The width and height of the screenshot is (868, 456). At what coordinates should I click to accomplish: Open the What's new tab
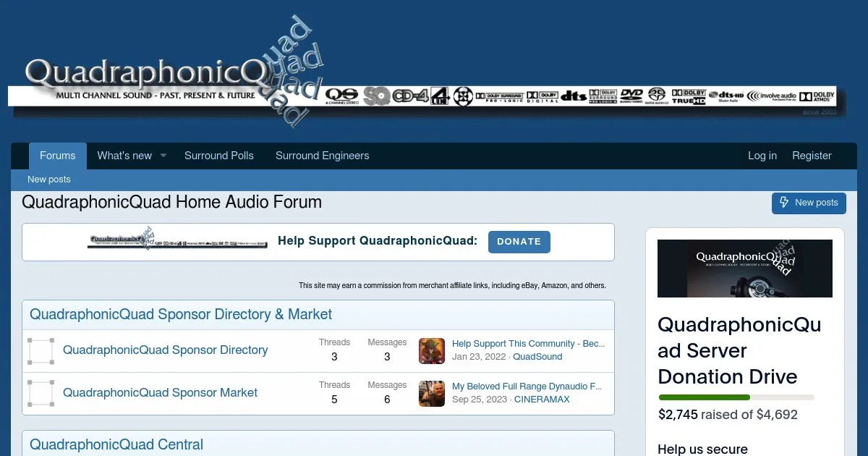[x=124, y=156]
